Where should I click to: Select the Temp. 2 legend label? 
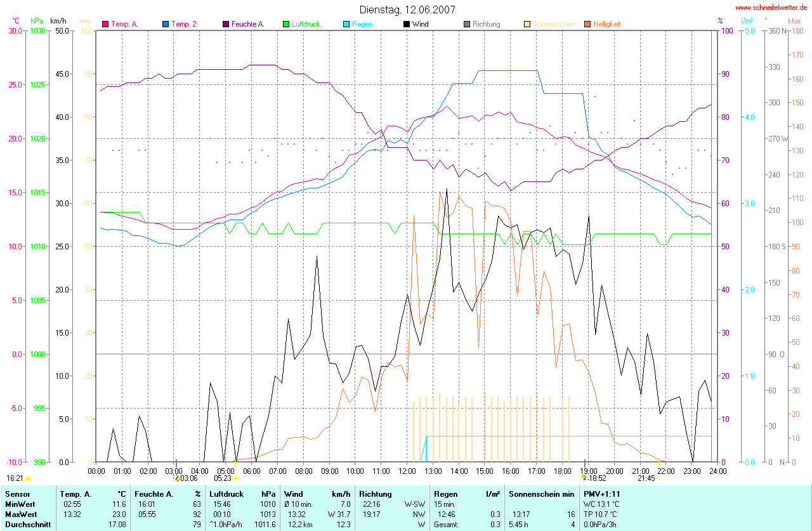(x=184, y=24)
